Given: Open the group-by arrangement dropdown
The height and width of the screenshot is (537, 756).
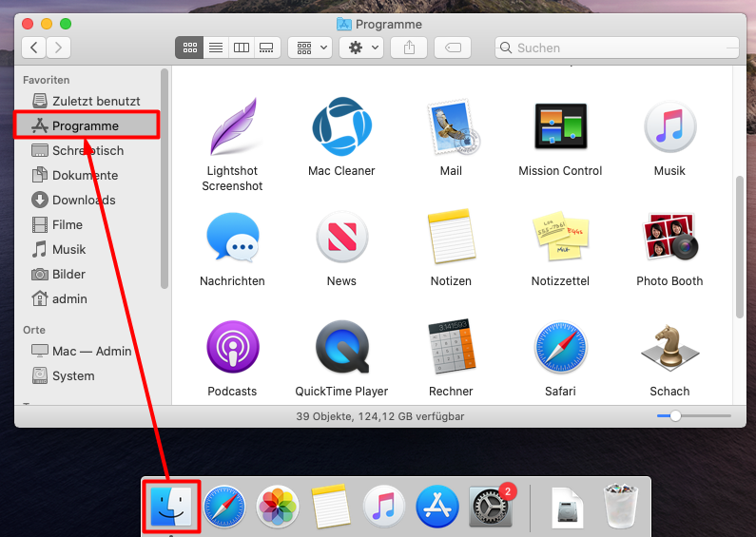Looking at the screenshot, I should coord(310,48).
